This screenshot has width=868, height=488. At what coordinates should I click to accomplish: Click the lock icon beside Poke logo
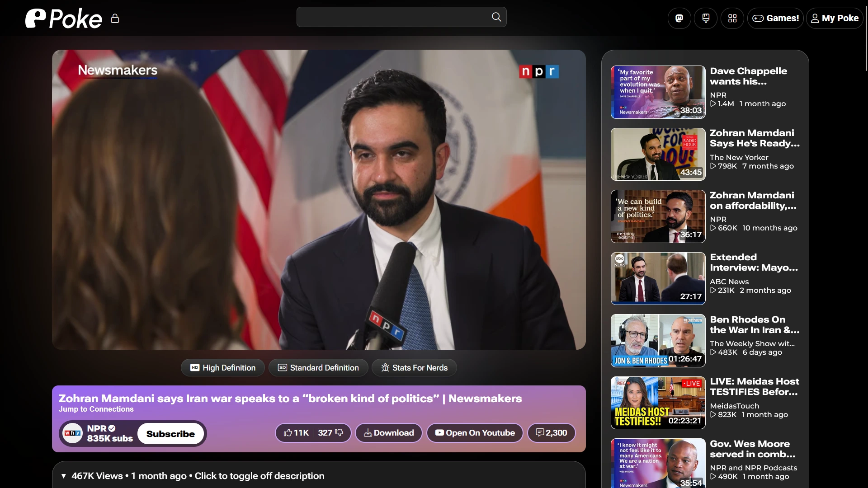(x=115, y=19)
